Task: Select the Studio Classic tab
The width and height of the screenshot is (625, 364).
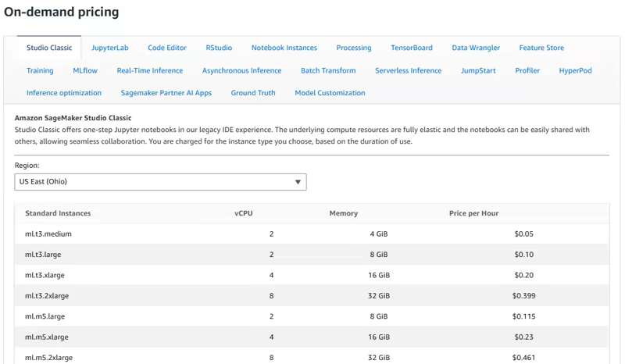Action: click(x=49, y=48)
